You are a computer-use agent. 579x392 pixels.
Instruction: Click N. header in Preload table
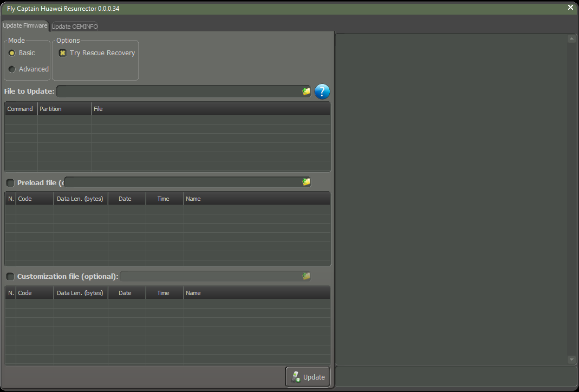coord(11,199)
